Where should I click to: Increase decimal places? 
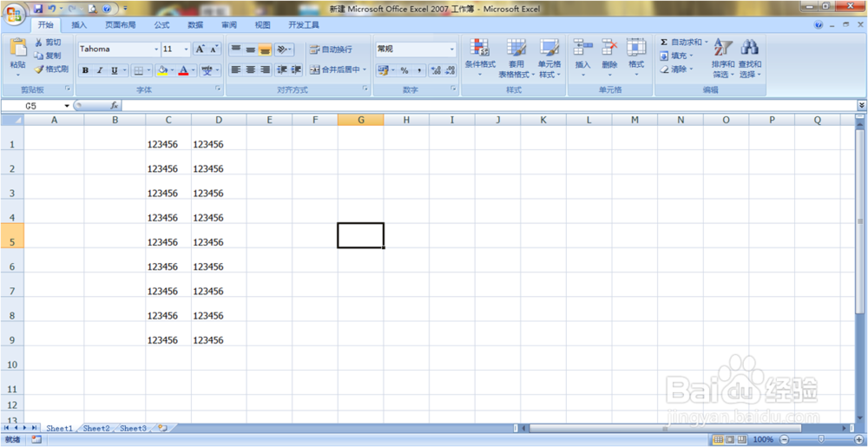(x=436, y=70)
